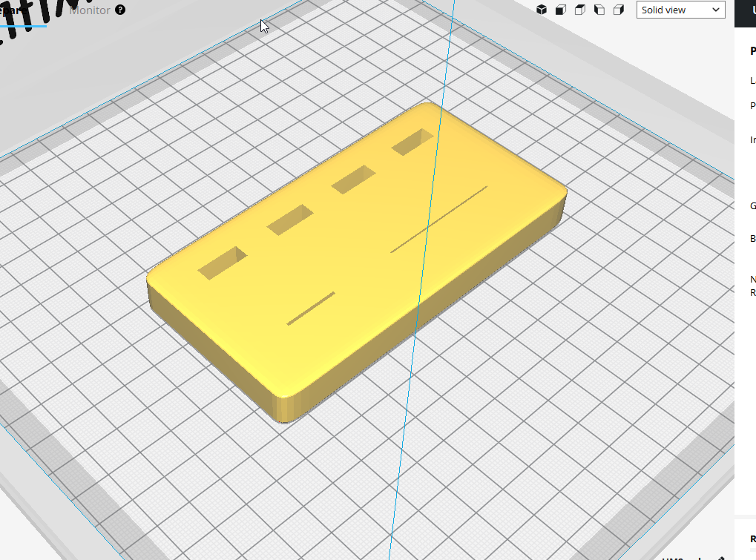Image resolution: width=756 pixels, height=560 pixels.
Task: Switch to the right side camera view
Action: point(619,10)
